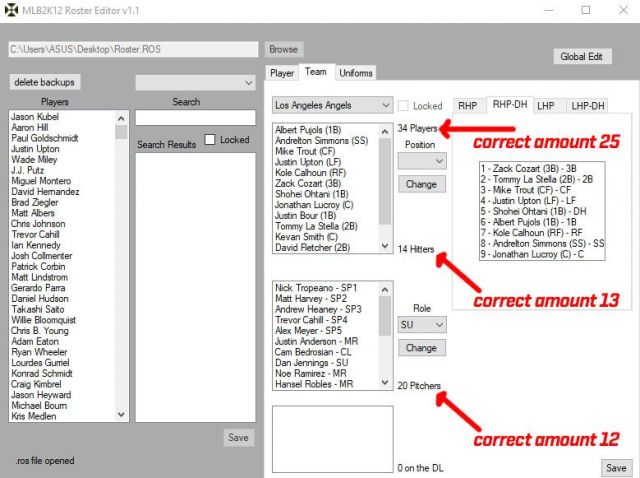The image size is (640, 478).
Task: Select Patrick Corbin in Players list
Action: pos(62,267)
